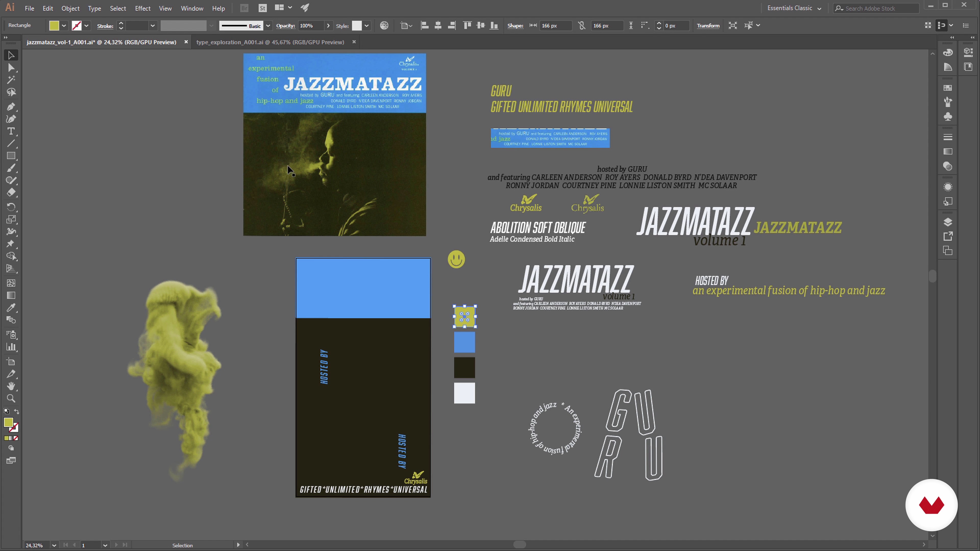Open the Brushes panel icon
Viewport: 980px width, 551px height.
tap(948, 102)
